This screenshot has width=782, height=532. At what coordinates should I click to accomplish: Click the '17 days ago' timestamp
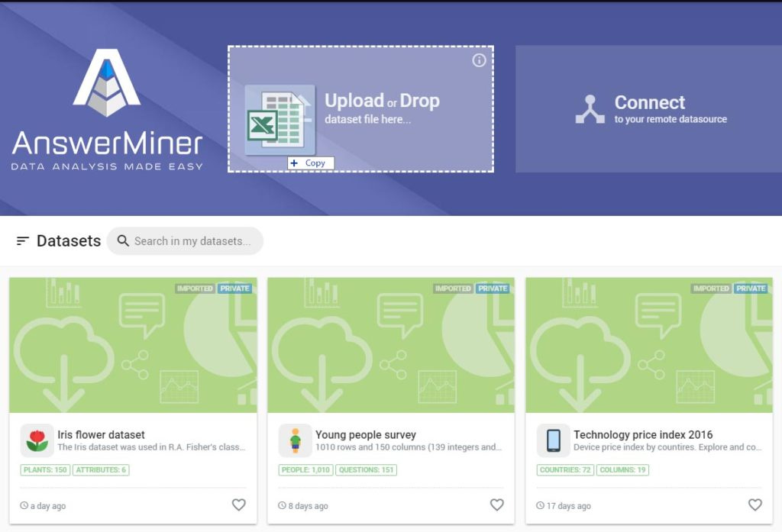point(568,506)
